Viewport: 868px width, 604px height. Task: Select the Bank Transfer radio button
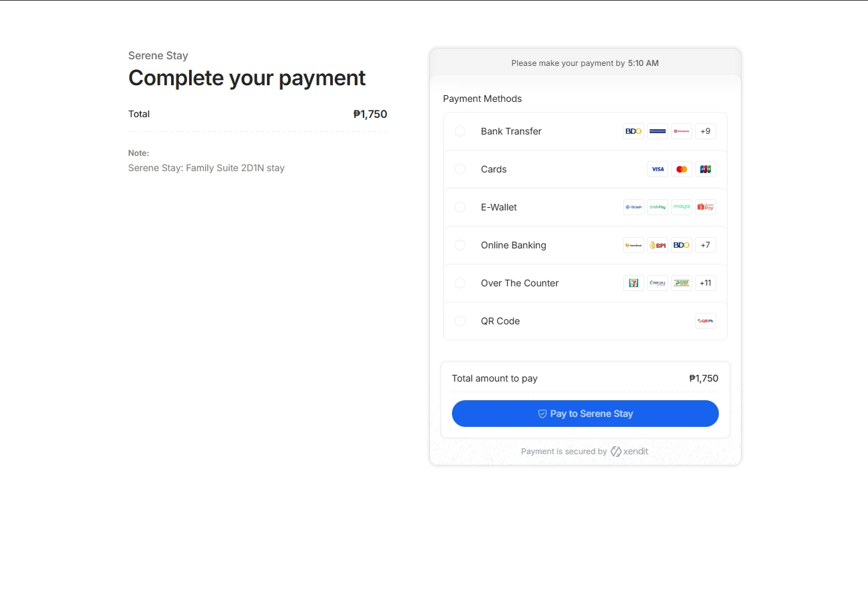click(460, 131)
